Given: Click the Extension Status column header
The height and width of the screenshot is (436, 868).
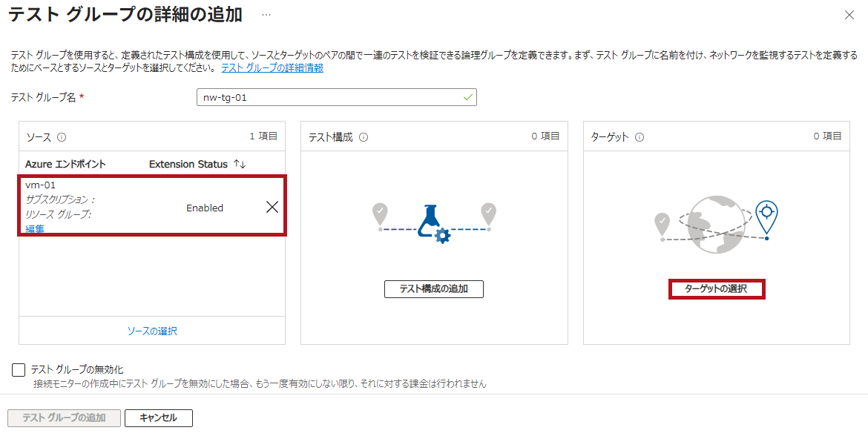Looking at the screenshot, I should [x=188, y=165].
